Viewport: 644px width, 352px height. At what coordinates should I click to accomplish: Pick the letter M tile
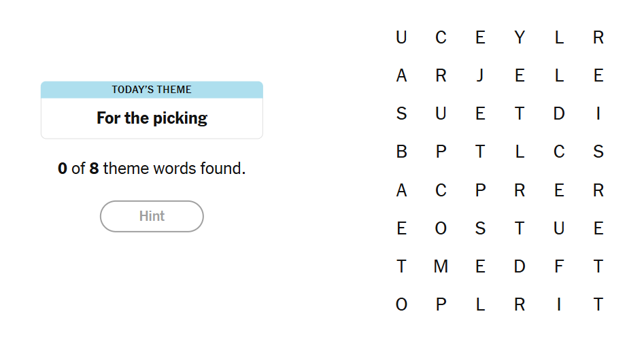click(x=441, y=267)
